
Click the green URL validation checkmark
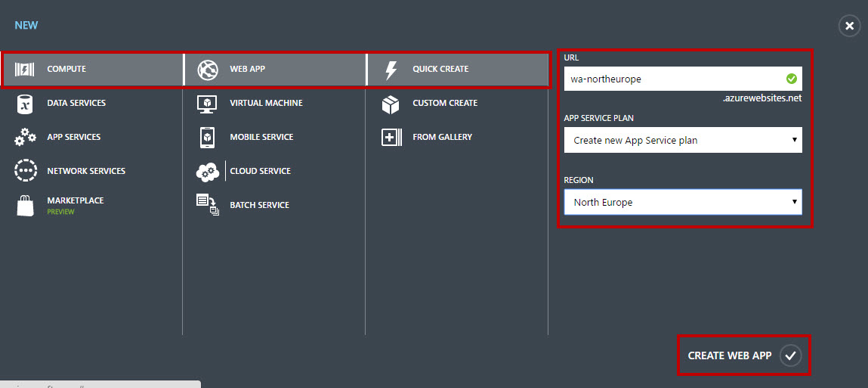coord(792,79)
